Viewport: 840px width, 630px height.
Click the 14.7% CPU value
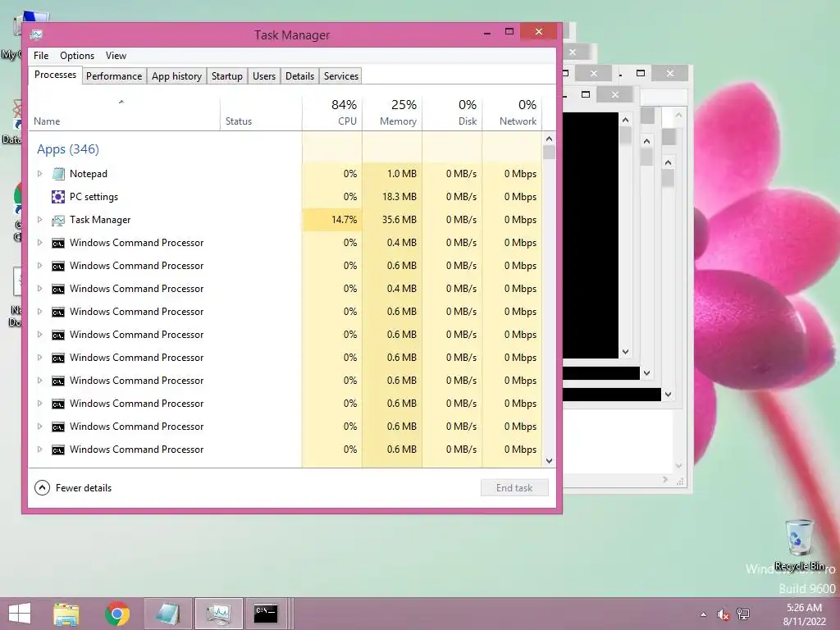pos(344,220)
